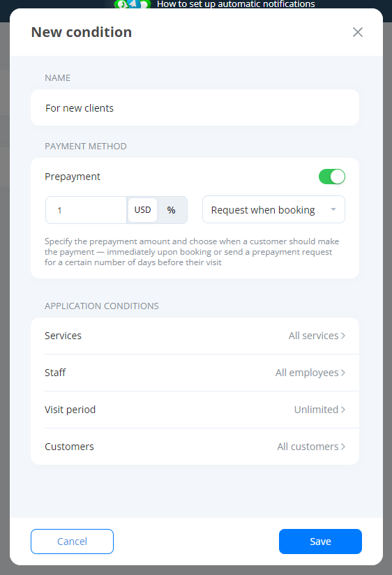Toggle the Prepayment switch off
The width and height of the screenshot is (392, 575).
[x=332, y=177]
